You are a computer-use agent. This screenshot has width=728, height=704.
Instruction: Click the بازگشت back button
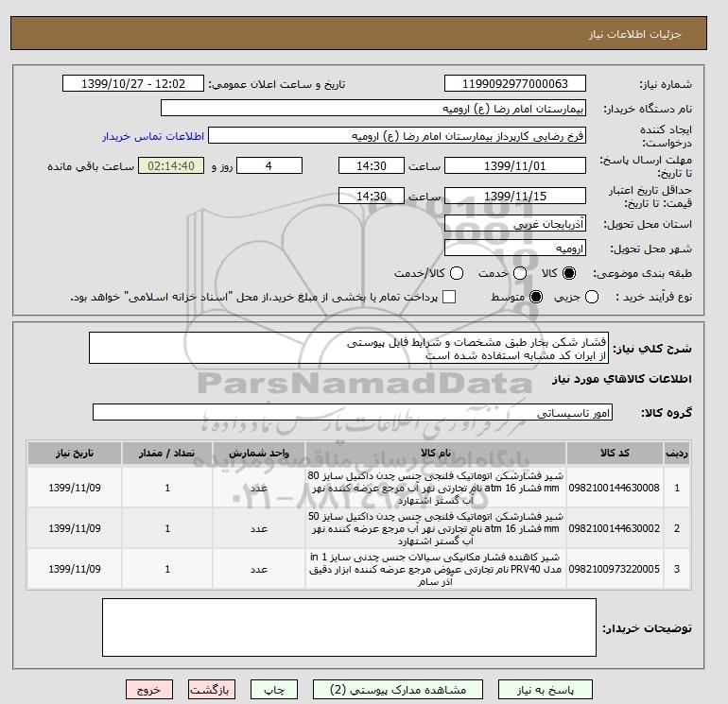coord(211,690)
